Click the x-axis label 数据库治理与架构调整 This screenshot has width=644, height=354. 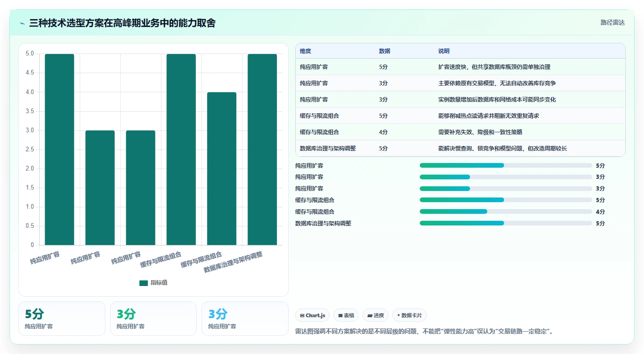[233, 262]
